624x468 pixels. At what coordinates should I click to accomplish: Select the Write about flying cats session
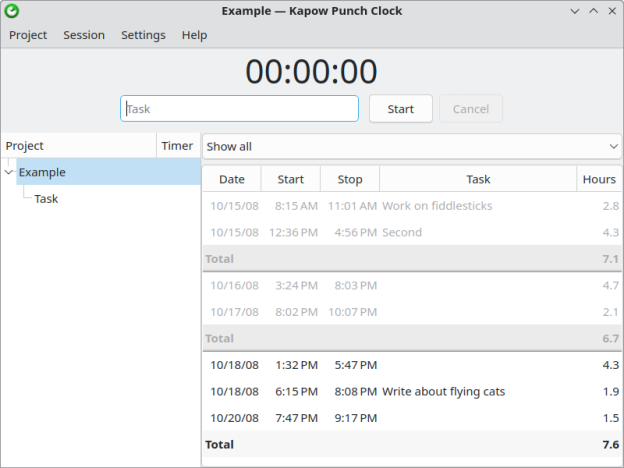443,392
